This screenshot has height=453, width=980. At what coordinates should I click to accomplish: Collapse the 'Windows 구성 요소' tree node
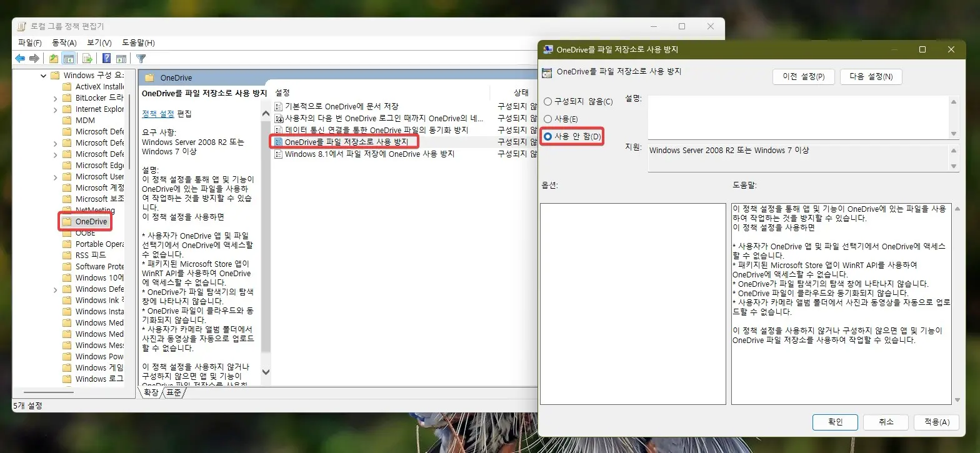tap(43, 76)
